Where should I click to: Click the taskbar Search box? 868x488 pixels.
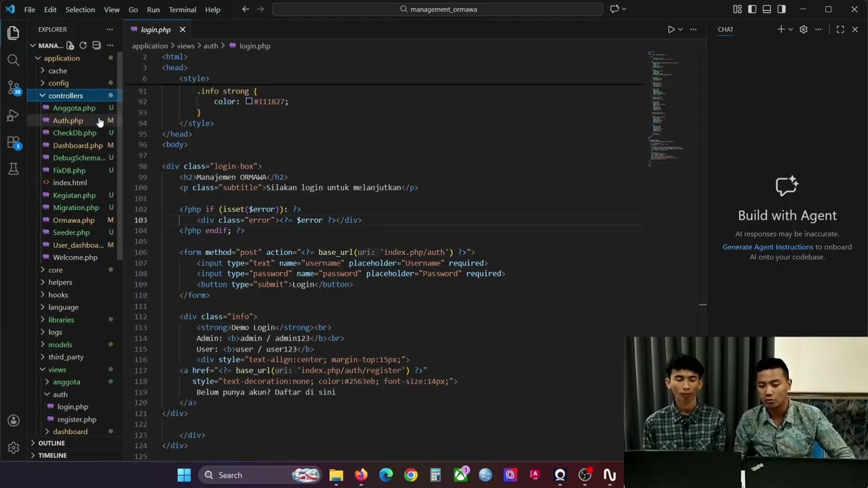(258, 475)
